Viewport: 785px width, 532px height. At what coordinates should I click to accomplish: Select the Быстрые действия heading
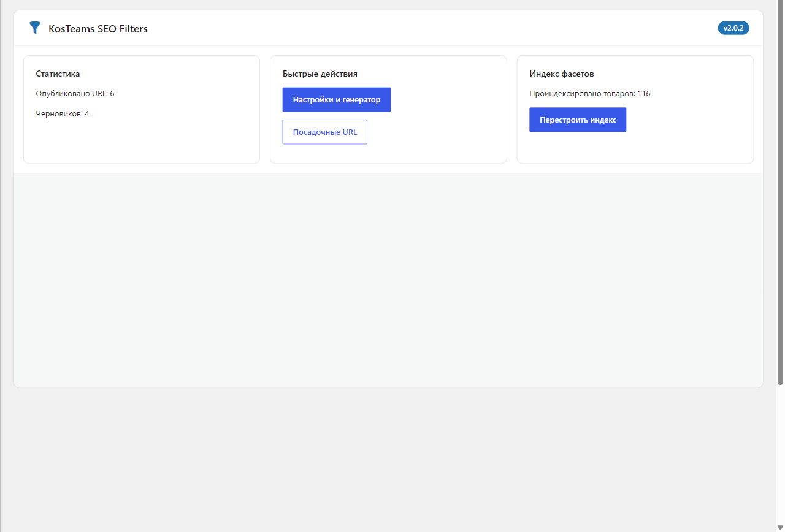tap(320, 74)
